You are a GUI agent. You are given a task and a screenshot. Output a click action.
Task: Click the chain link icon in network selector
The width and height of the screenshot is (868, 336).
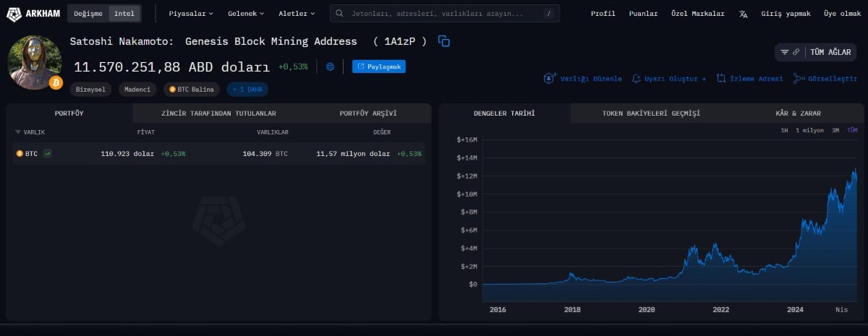pos(796,52)
